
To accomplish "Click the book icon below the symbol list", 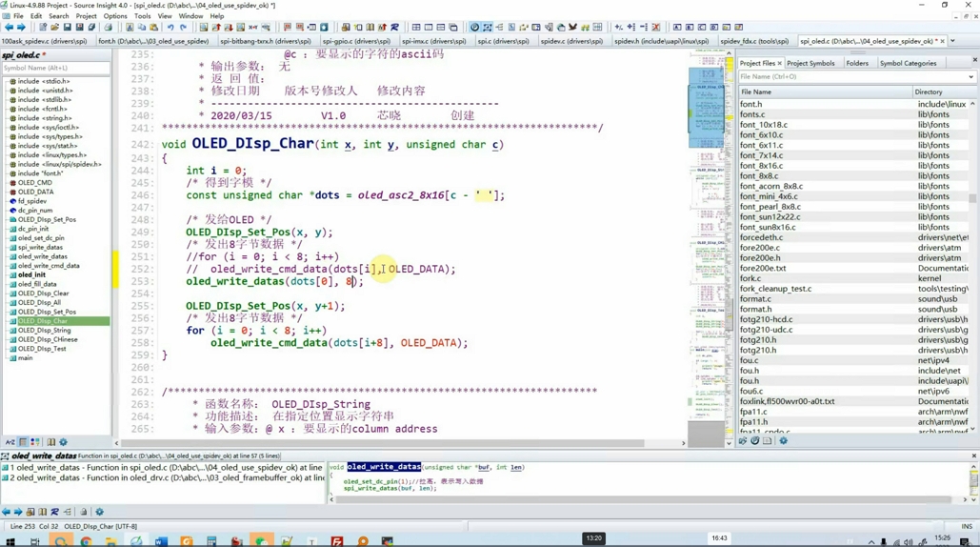I will click(x=50, y=442).
